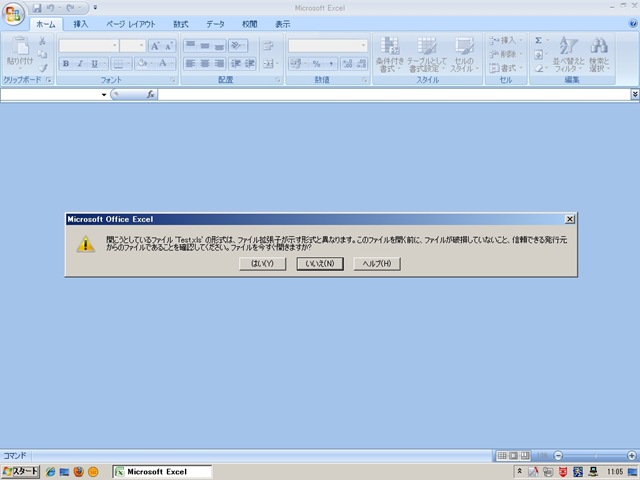
Task: Click the Fill Color bucket icon
Action: [x=142, y=64]
